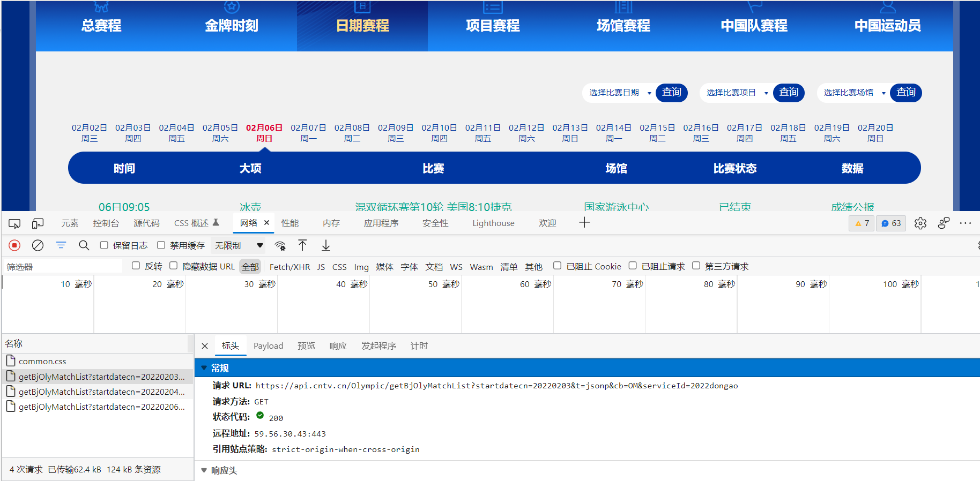Open the 性能 tab
The height and width of the screenshot is (481, 980).
(x=290, y=223)
